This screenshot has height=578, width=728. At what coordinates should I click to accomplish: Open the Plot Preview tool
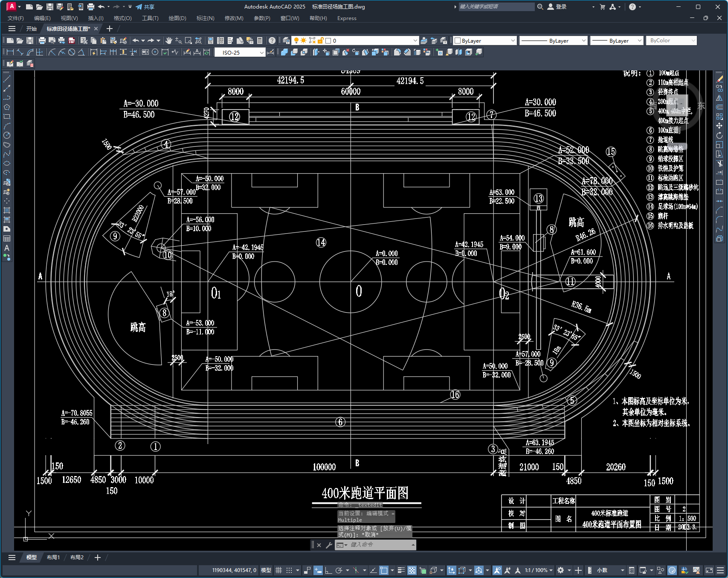(52, 41)
